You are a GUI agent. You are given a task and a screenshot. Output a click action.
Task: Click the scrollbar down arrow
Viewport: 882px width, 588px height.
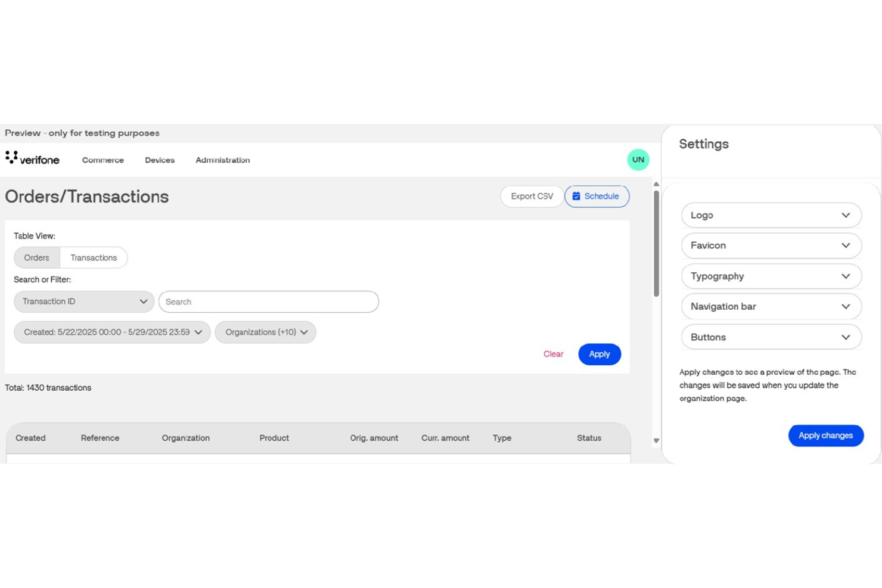click(656, 441)
